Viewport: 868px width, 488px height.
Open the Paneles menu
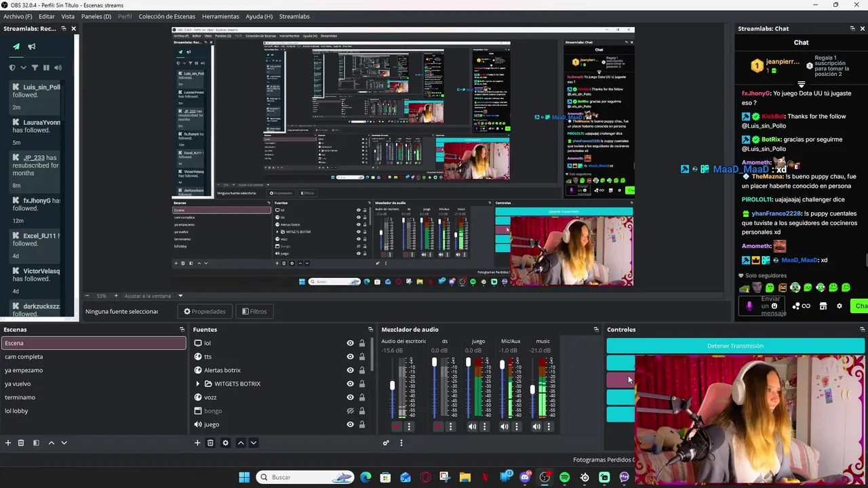click(96, 16)
